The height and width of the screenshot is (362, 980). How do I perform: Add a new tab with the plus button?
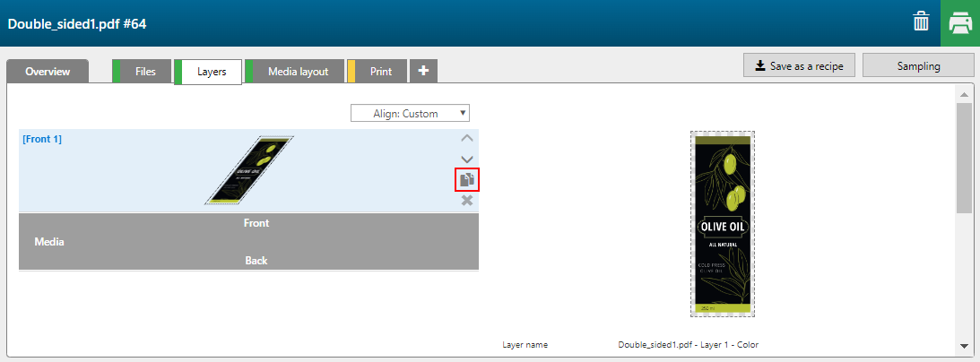(x=423, y=71)
